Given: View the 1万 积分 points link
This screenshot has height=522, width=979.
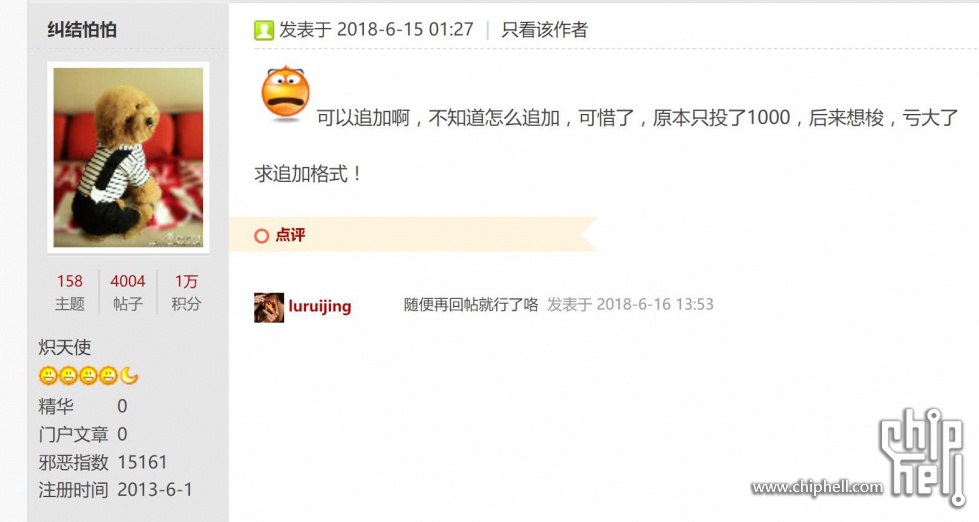Looking at the screenshot, I should click(186, 292).
